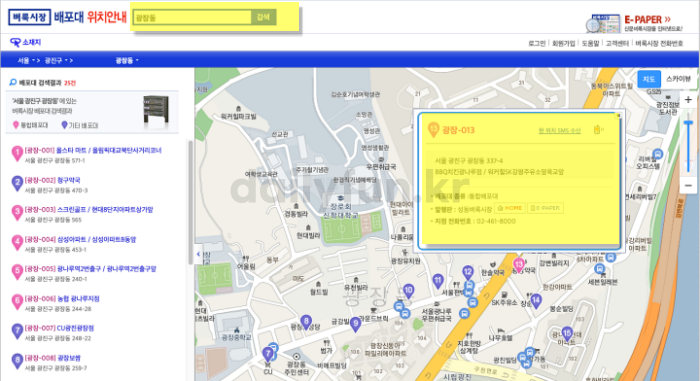Click pin 6 in the results list

click(x=17, y=301)
